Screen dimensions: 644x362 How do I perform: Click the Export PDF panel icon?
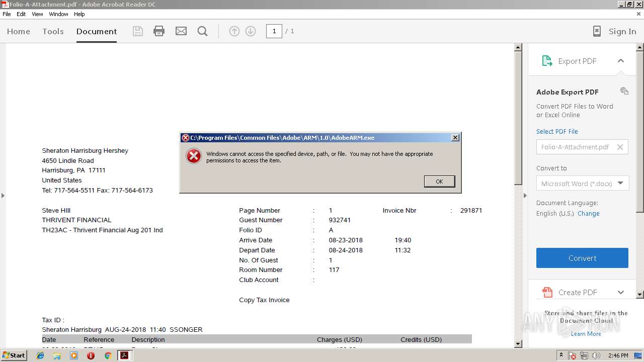[547, 61]
